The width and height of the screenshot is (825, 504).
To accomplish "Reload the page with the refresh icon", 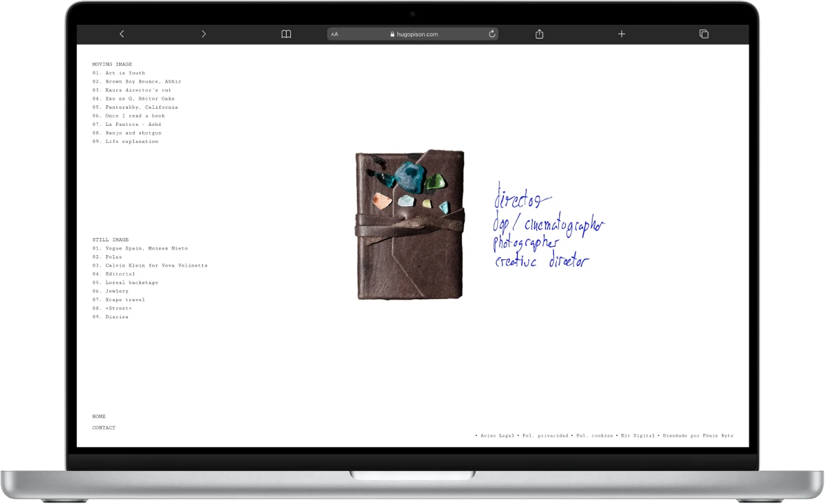I will [x=492, y=34].
